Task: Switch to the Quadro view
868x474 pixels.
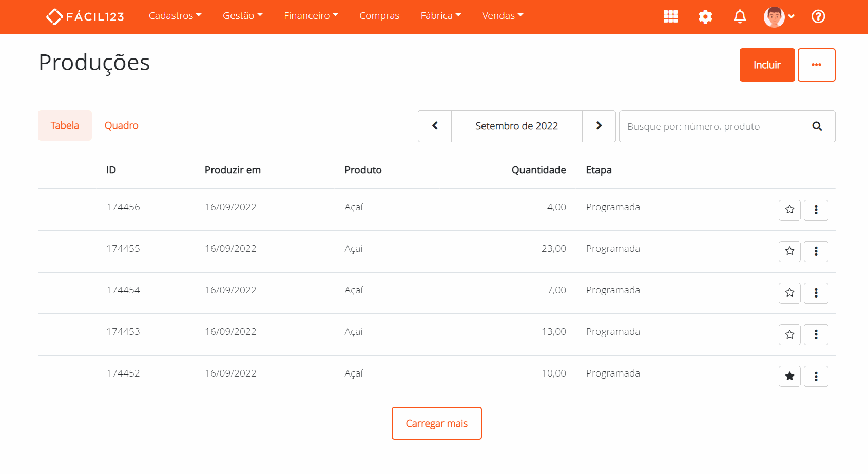Action: coord(121,125)
